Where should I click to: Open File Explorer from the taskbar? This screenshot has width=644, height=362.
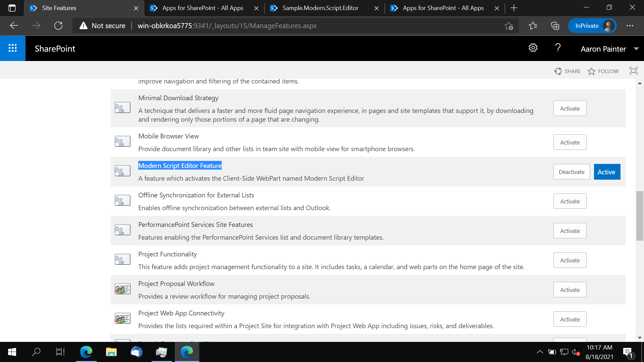click(x=111, y=352)
